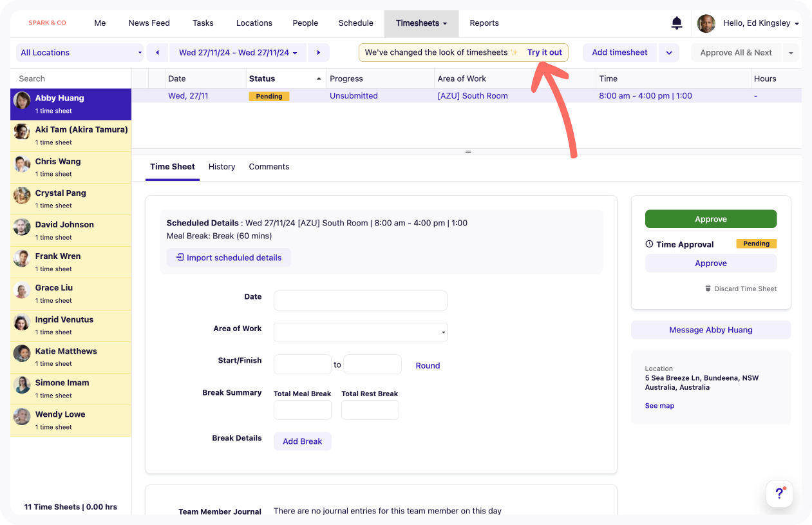Open the Reports page
Image resolution: width=812 pixels, height=525 pixels.
(484, 23)
